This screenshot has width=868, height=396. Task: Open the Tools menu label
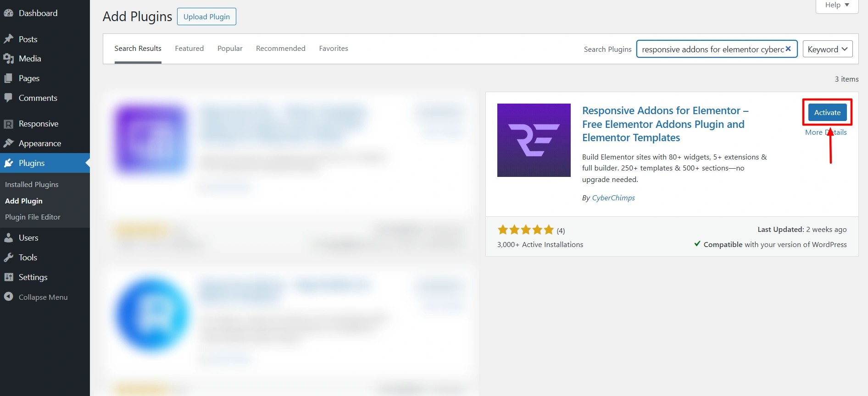pos(28,258)
